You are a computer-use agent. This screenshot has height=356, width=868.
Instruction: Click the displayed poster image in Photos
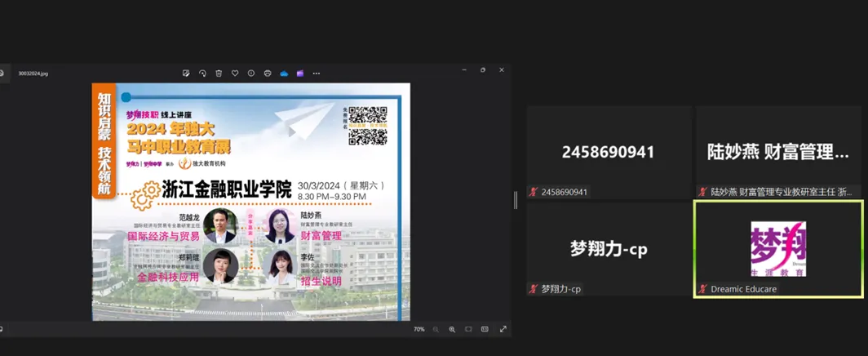coord(250,202)
